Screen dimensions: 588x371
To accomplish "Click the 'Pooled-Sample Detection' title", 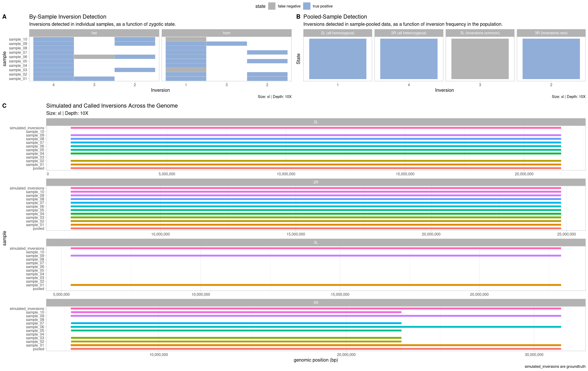I will pos(335,17).
